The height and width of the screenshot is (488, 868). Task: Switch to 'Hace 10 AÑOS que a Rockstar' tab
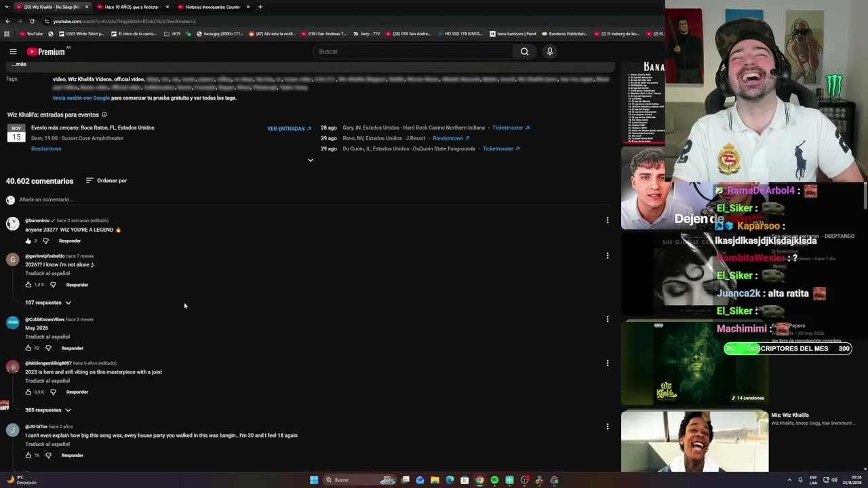point(132,7)
